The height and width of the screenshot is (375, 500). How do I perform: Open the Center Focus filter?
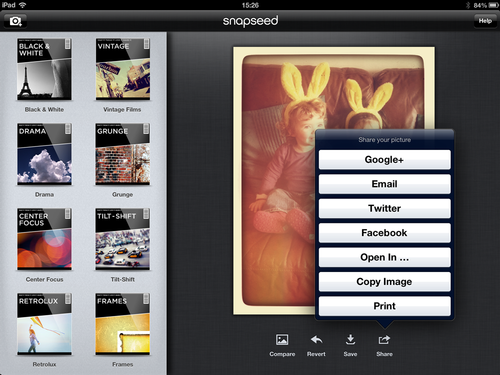pyautogui.click(x=44, y=239)
